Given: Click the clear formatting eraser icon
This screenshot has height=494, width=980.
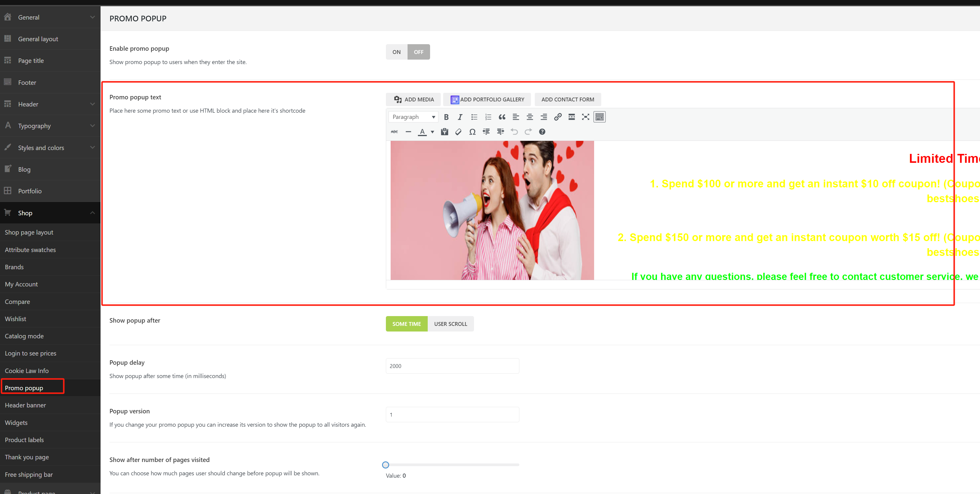Looking at the screenshot, I should pyautogui.click(x=459, y=132).
